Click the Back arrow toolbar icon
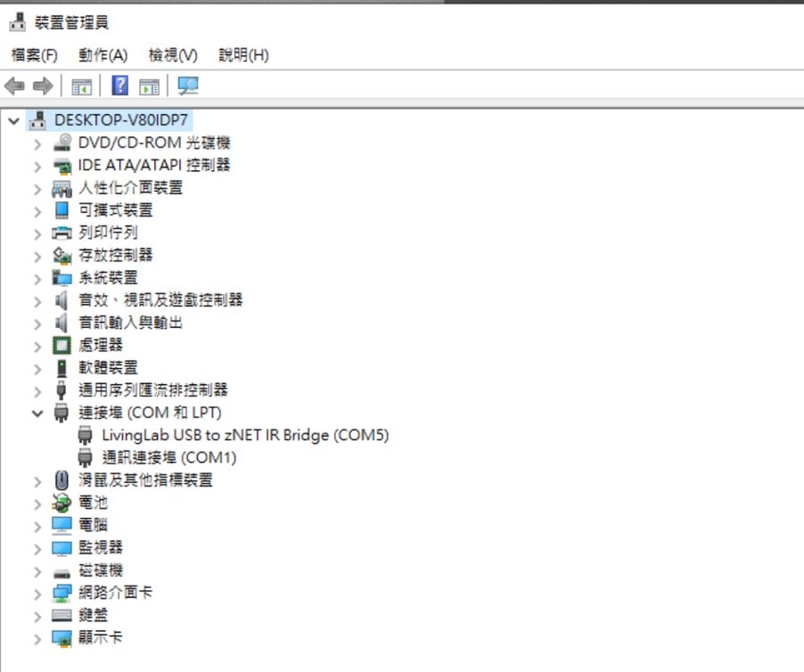The image size is (804, 672). tap(14, 86)
